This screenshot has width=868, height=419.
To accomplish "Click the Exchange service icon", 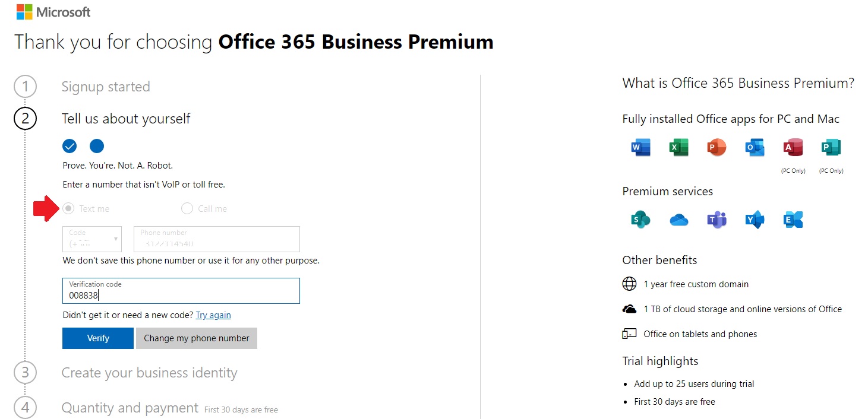I will pos(793,220).
